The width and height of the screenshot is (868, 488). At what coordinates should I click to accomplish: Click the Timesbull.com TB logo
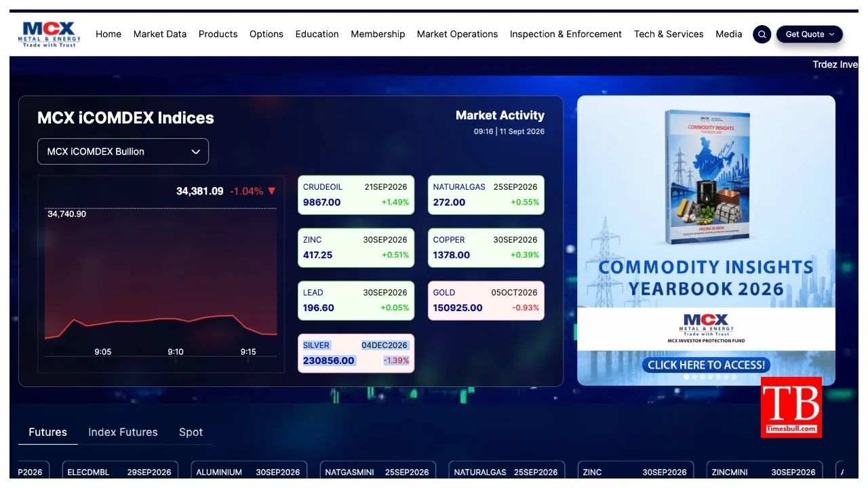pyautogui.click(x=791, y=407)
